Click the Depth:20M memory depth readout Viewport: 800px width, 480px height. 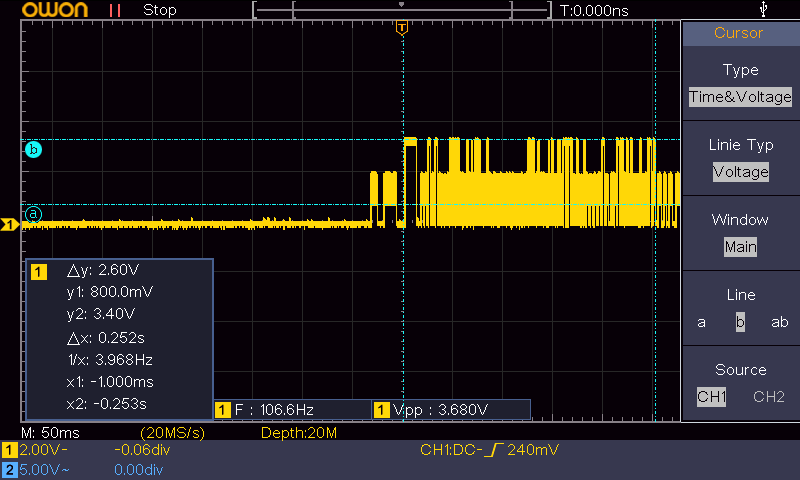tap(299, 433)
